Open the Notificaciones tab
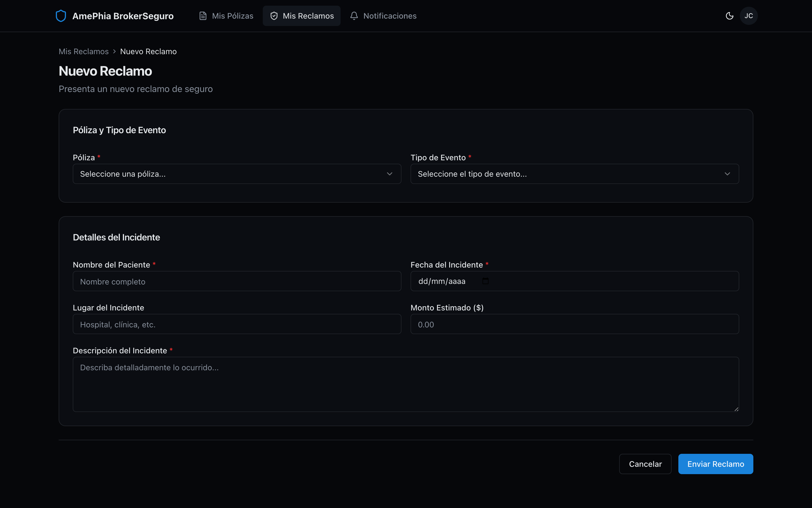Image resolution: width=812 pixels, height=508 pixels. tap(383, 16)
